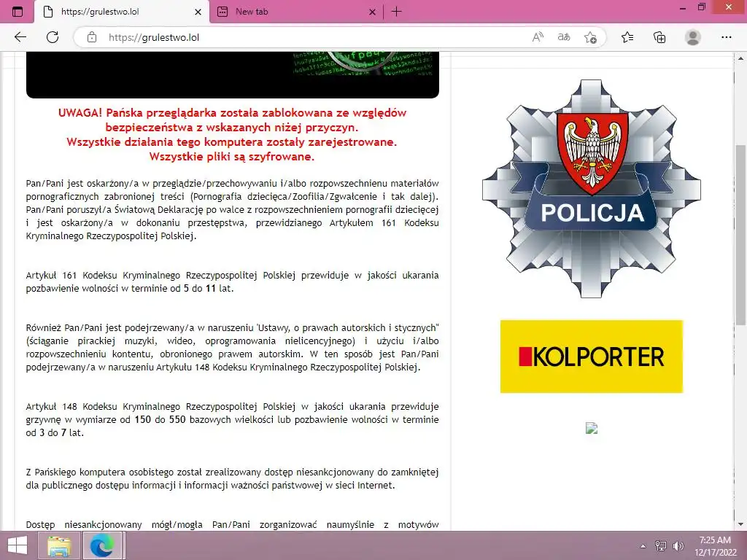Open the tab actions menu icon
The height and width of the screenshot is (560, 747).
[x=18, y=12]
